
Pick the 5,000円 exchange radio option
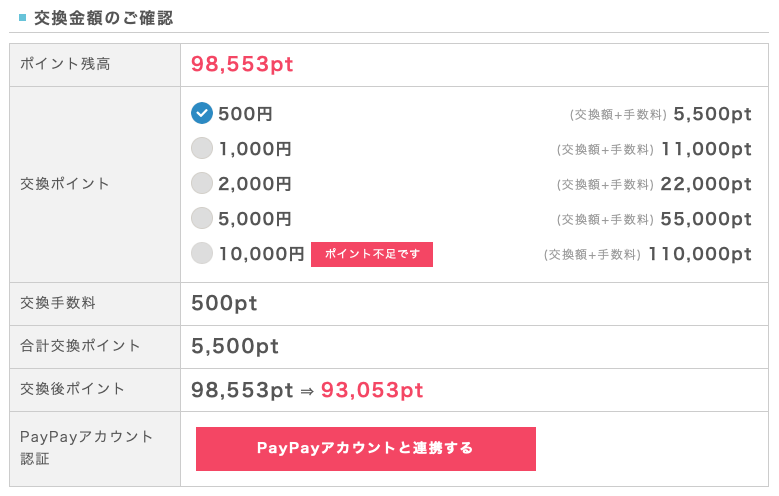(202, 219)
